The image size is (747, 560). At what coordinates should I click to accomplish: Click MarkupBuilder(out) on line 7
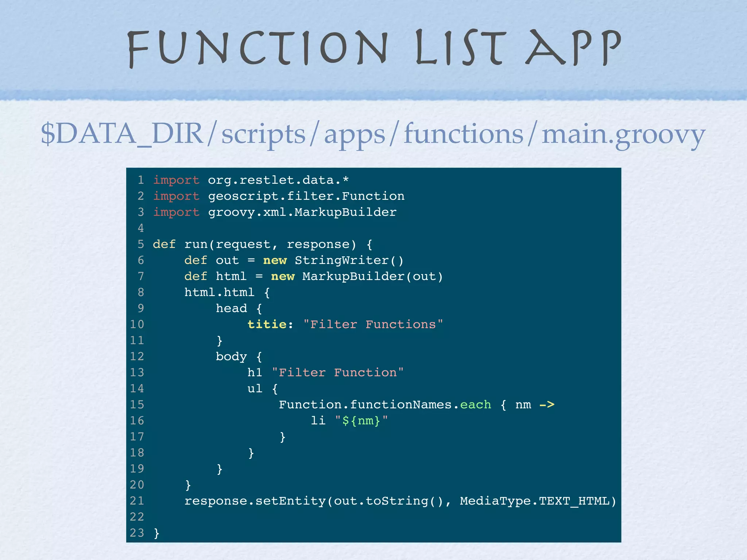(x=372, y=276)
